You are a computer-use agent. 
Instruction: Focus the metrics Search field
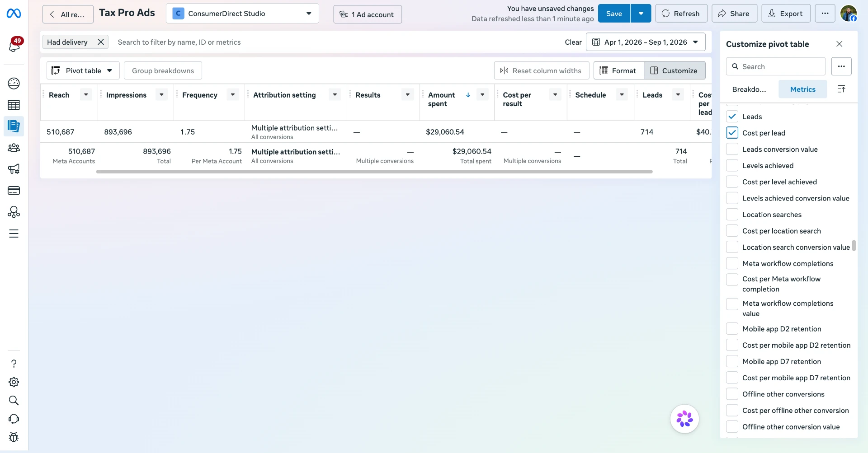pyautogui.click(x=776, y=66)
